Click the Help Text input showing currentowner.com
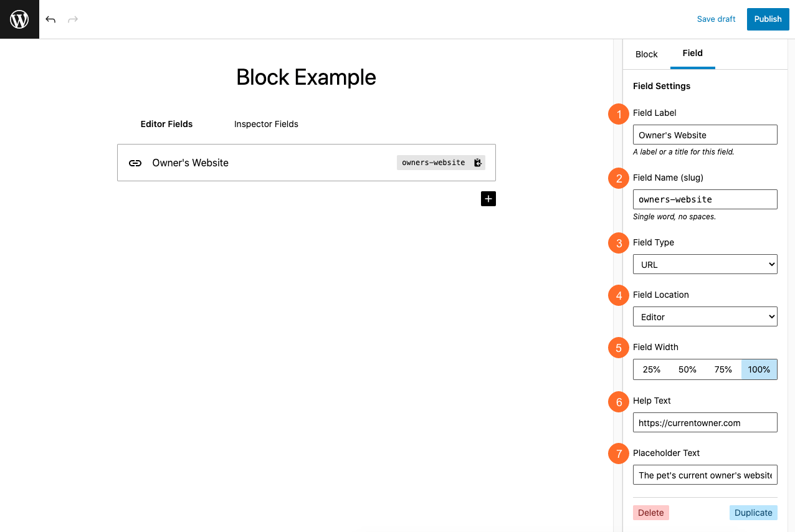795x532 pixels. tap(705, 422)
